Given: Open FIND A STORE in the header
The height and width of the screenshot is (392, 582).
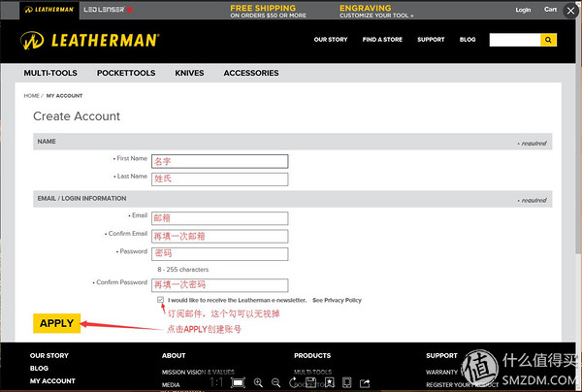Looking at the screenshot, I should (x=382, y=40).
